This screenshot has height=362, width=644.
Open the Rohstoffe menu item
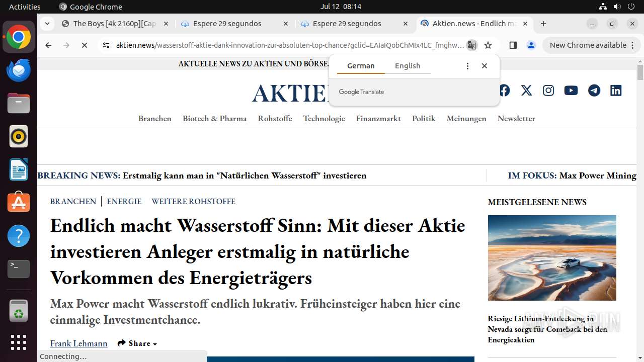tap(275, 119)
